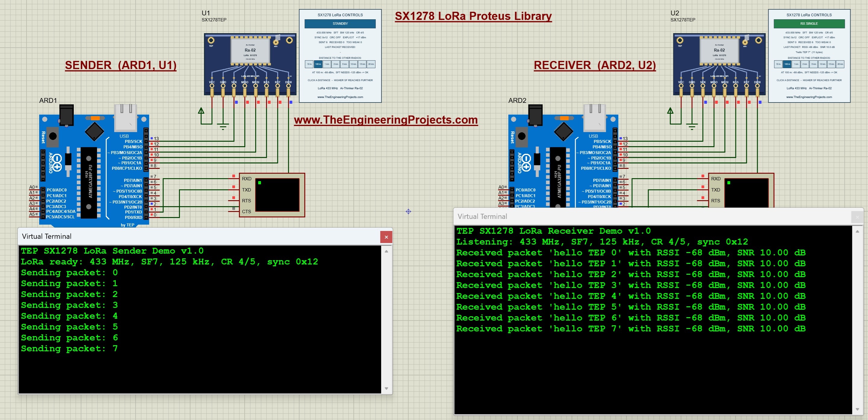Select 5 km distance on U2 controls panel
Screen dimensions: 868x420
[x=813, y=64]
